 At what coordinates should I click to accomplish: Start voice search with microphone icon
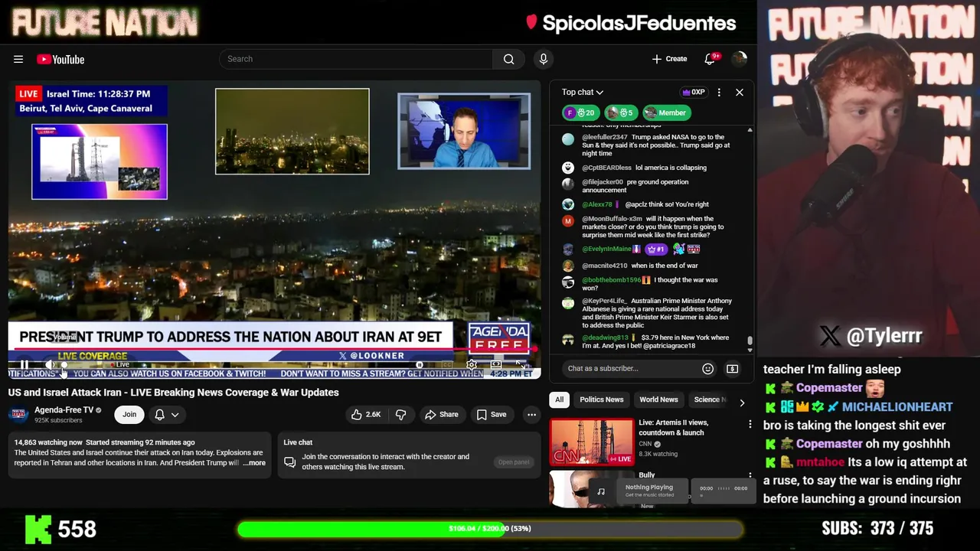pyautogui.click(x=544, y=59)
